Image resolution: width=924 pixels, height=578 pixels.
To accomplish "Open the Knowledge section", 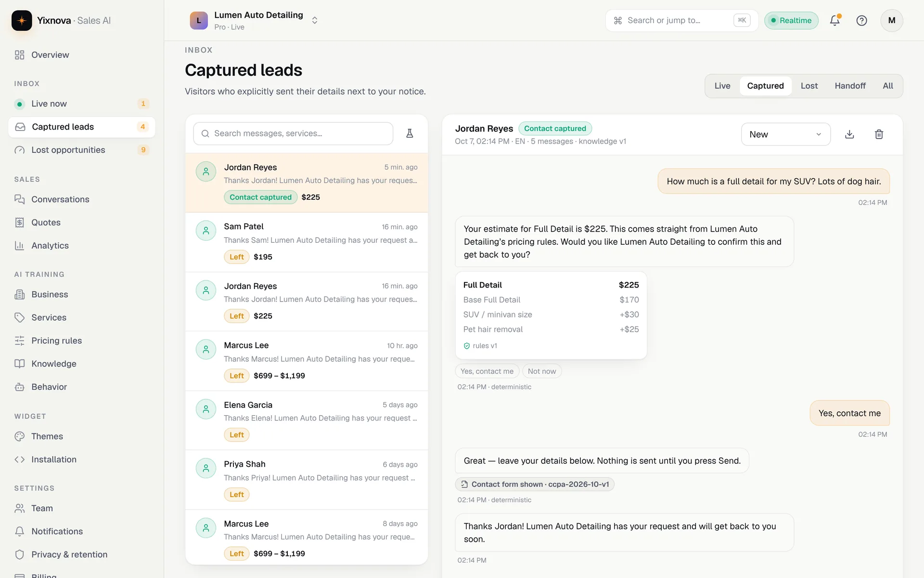I will tap(82, 364).
